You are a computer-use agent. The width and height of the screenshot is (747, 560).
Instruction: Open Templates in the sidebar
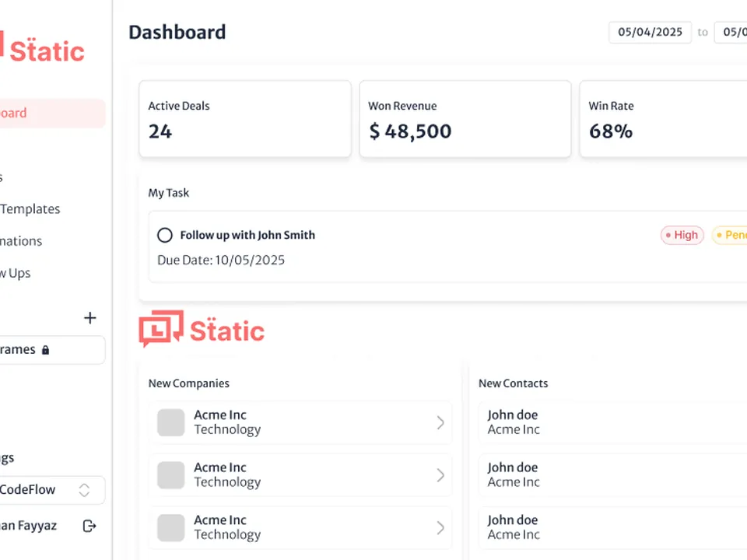point(30,209)
